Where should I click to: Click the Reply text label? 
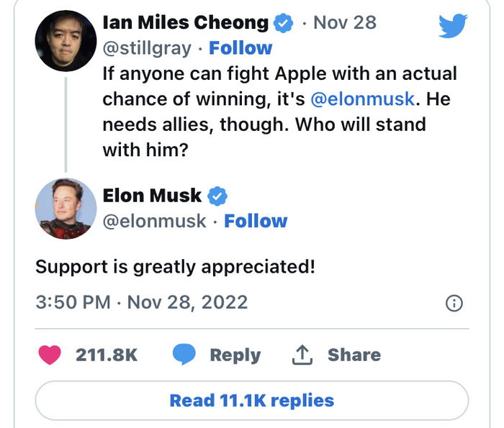235,355
